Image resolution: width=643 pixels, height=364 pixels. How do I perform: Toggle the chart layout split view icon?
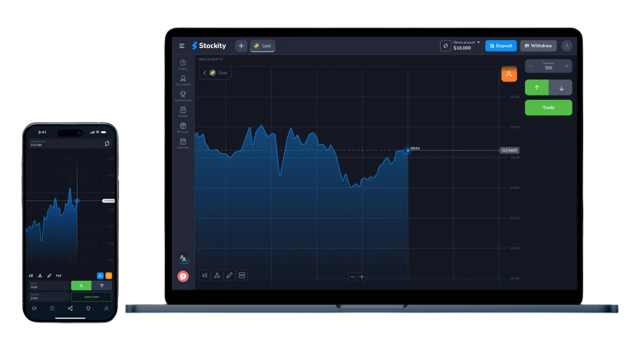pos(242,275)
